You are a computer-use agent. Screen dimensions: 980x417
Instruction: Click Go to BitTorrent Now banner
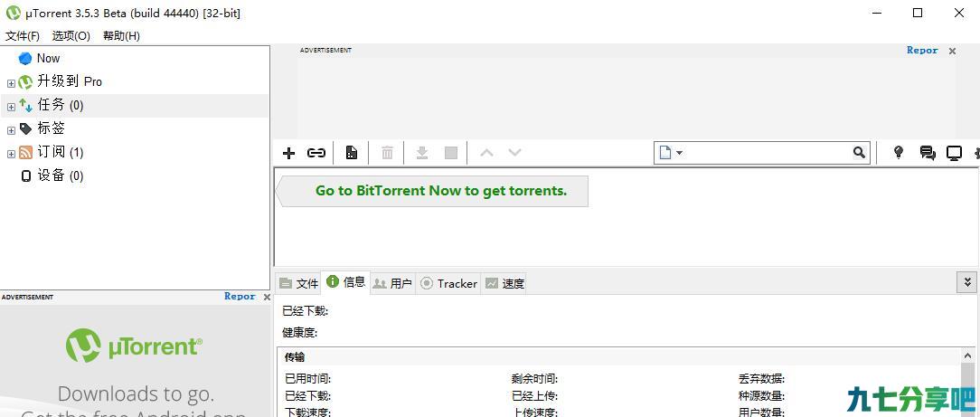click(432, 191)
